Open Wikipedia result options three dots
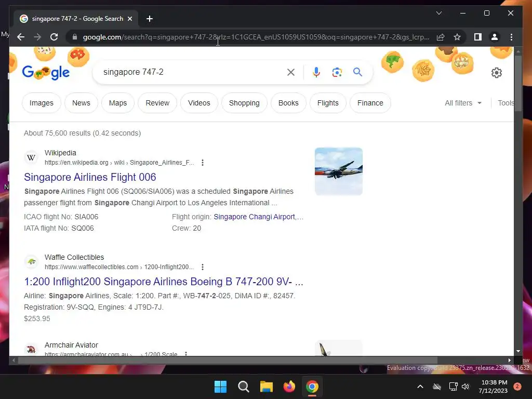The image size is (532, 399). point(203,163)
